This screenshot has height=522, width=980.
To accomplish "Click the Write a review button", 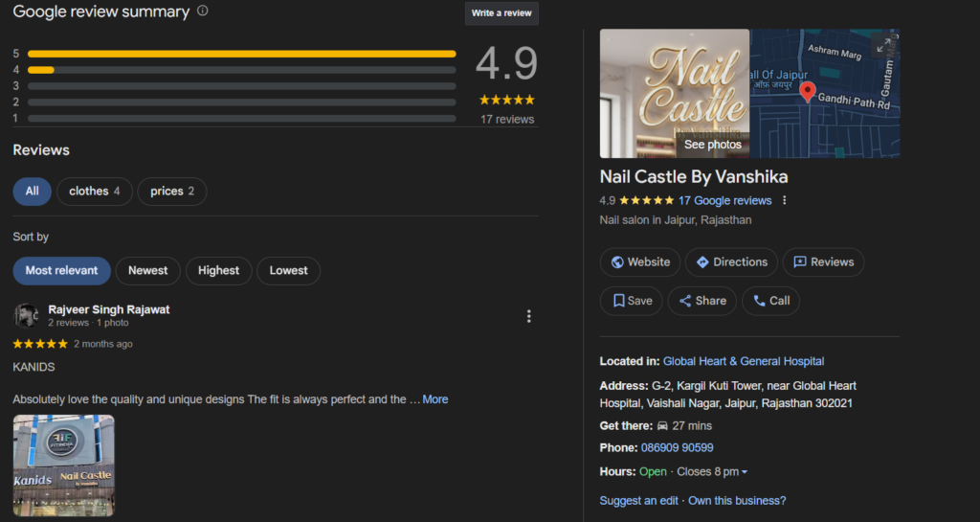I will click(x=501, y=13).
